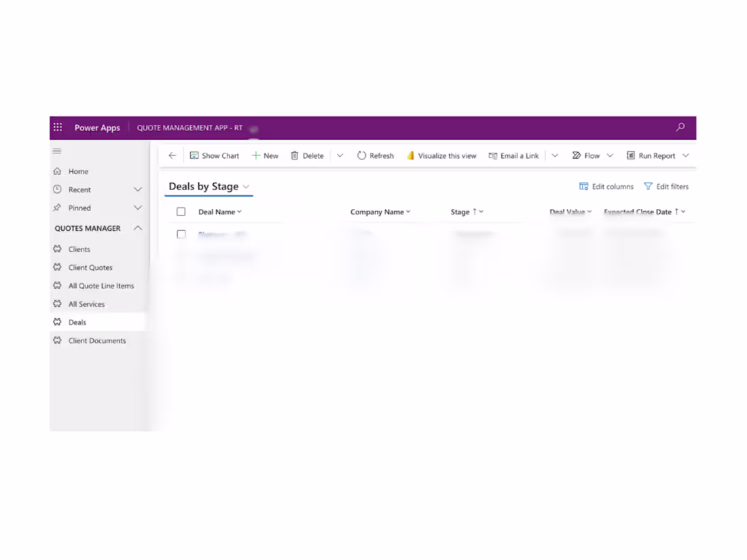The image size is (747, 560).
Task: Open the Deals by Stage view dropdown
Action: click(x=247, y=186)
